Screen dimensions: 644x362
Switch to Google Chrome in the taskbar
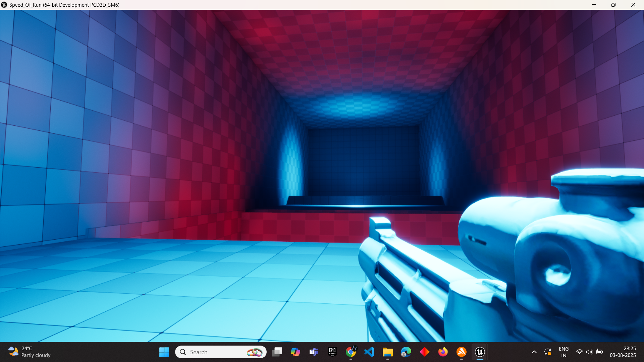click(351, 352)
